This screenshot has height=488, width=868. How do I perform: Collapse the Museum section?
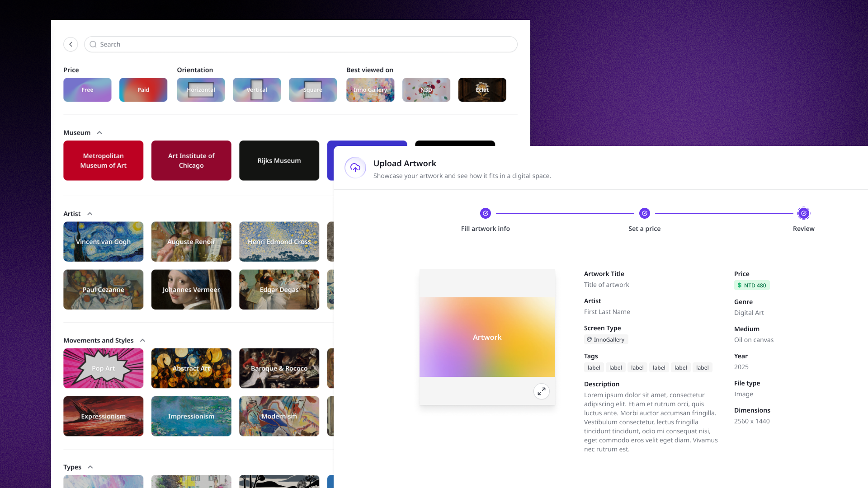[x=99, y=133]
